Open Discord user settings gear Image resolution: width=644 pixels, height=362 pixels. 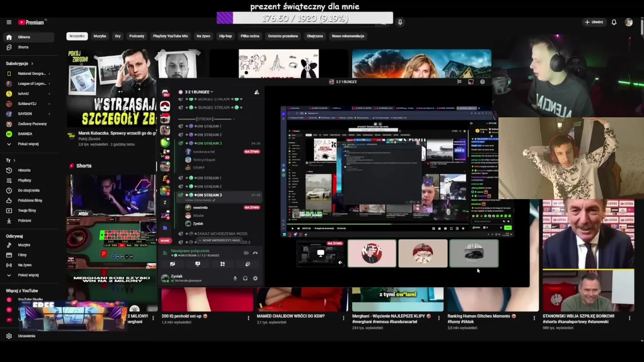click(255, 279)
